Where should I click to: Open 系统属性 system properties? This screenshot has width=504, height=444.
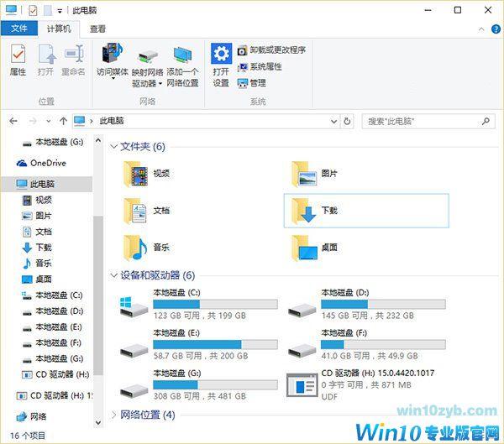(260, 67)
